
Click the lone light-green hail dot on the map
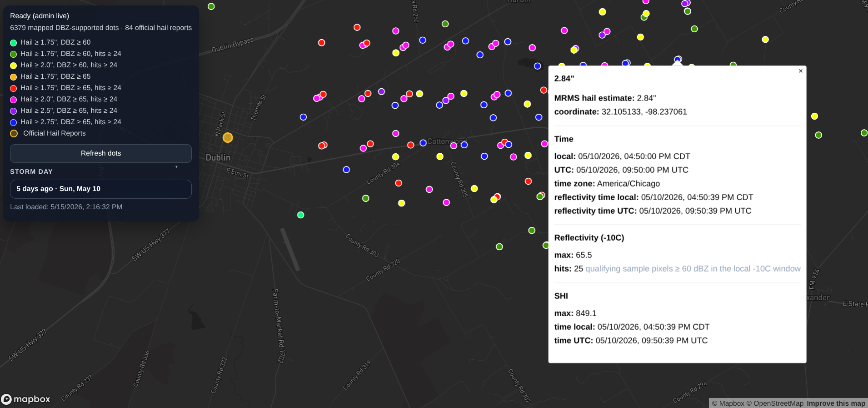pyautogui.click(x=300, y=215)
